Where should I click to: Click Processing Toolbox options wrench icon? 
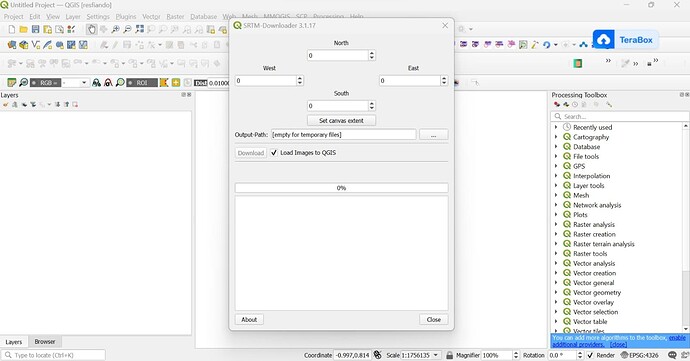[609, 105]
